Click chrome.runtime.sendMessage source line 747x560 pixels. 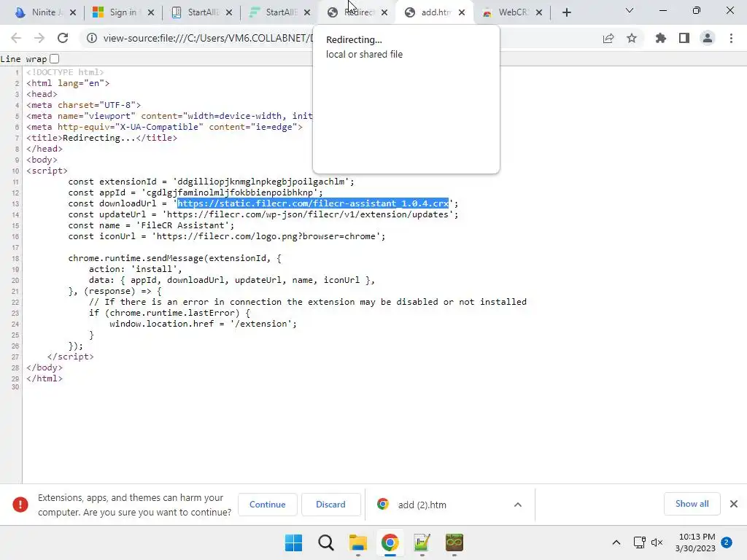pos(174,258)
